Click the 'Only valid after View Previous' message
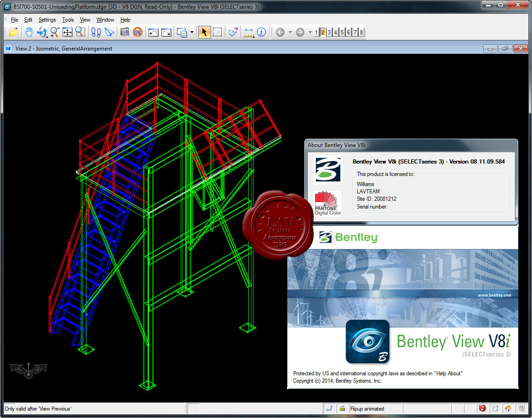 (x=38, y=408)
